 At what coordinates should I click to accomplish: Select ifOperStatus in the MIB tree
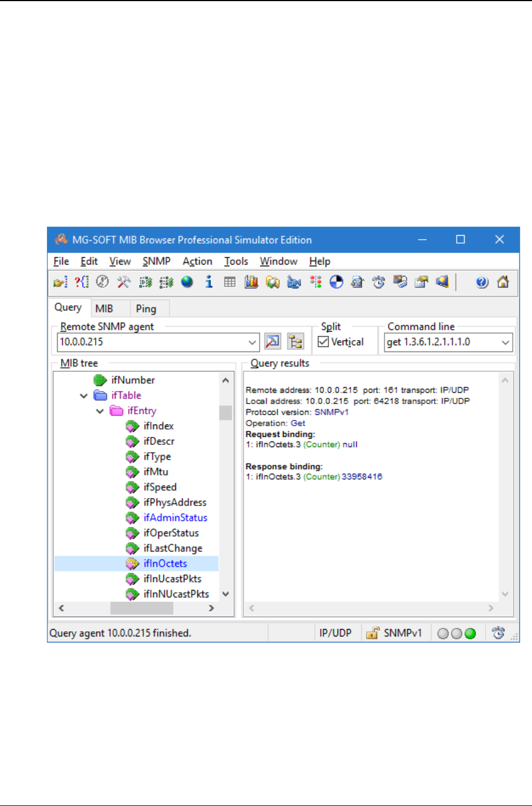click(171, 532)
